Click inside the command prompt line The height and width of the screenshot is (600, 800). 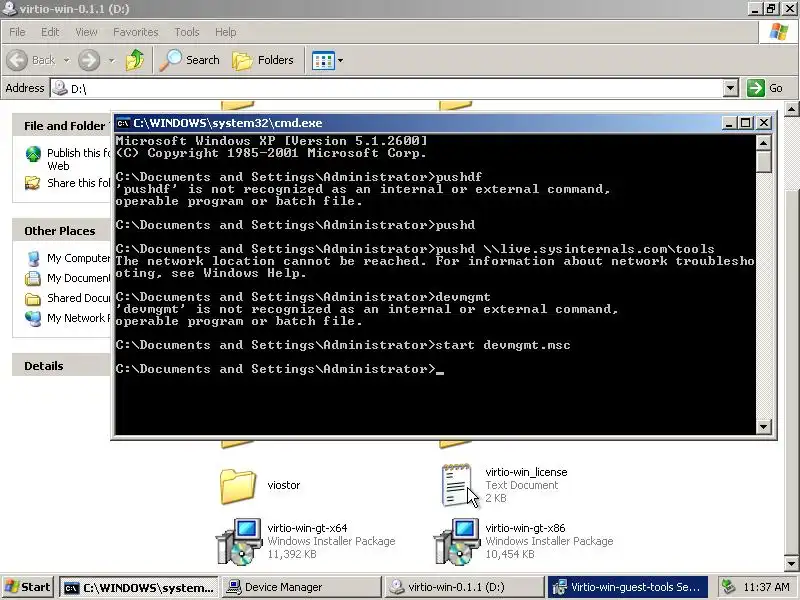(280, 369)
